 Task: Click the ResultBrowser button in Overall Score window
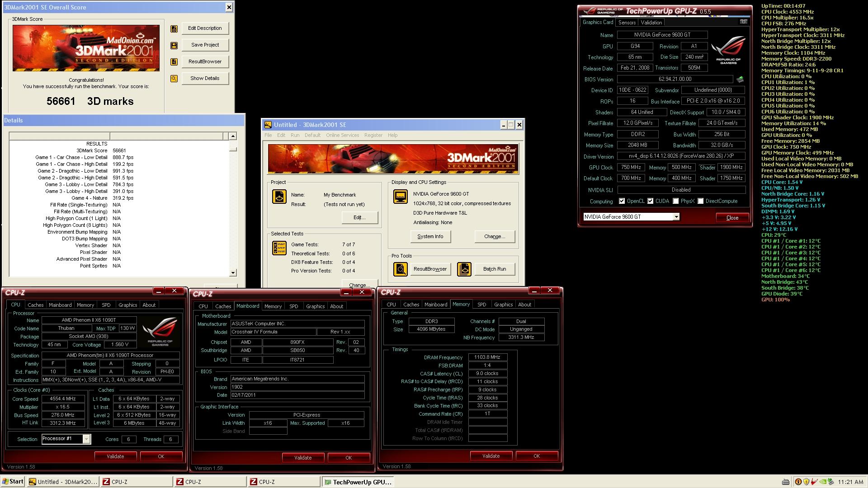[x=205, y=61]
